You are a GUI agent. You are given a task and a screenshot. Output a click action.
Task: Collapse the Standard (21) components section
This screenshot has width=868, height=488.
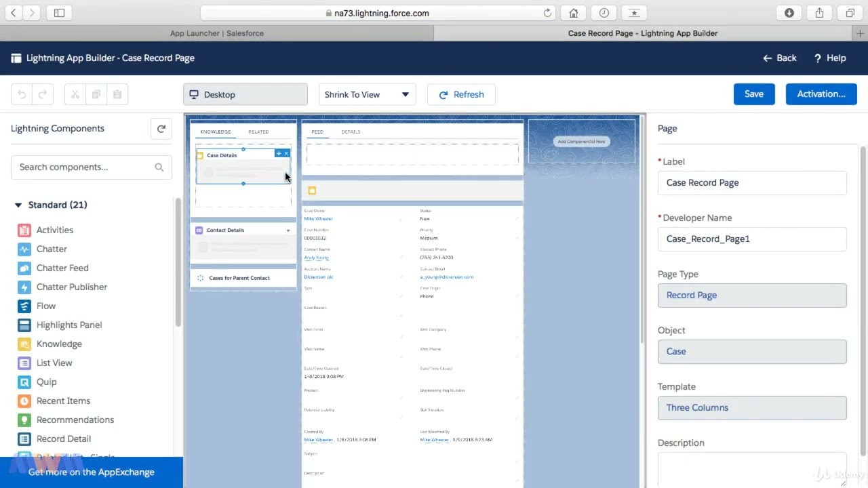click(x=18, y=205)
